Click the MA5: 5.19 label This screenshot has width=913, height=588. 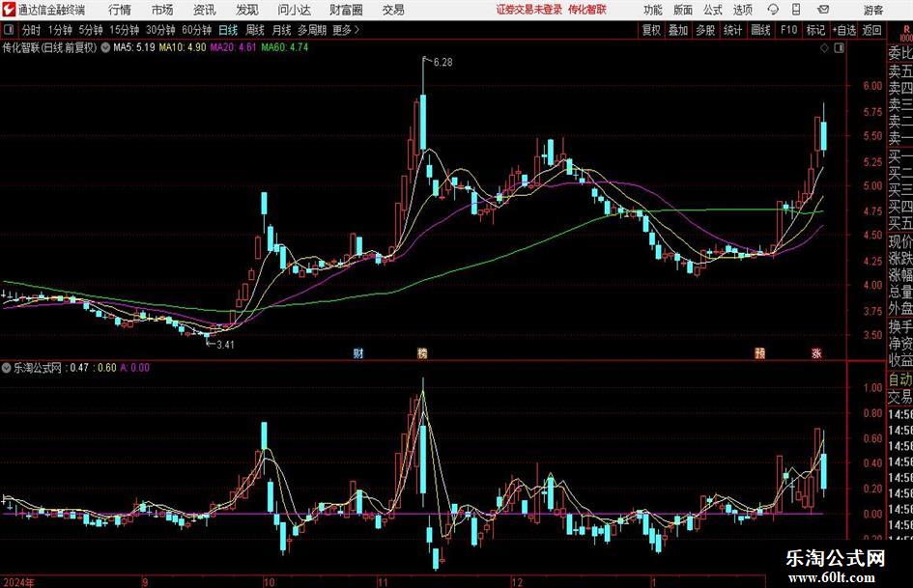click(x=134, y=47)
